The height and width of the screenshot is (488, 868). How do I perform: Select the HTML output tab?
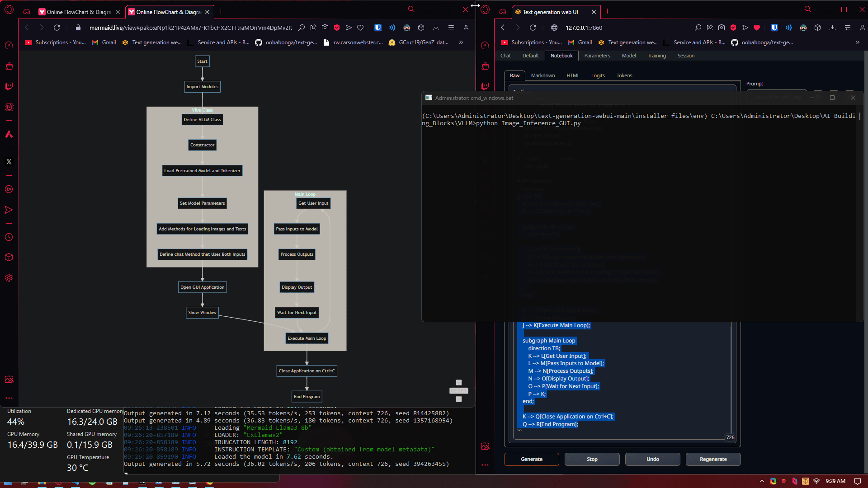(573, 75)
